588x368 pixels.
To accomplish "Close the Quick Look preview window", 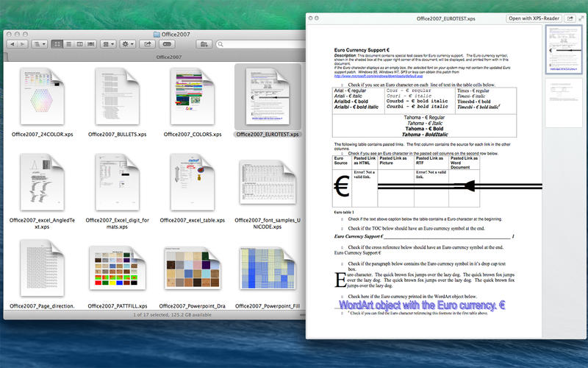I will [x=310, y=18].
